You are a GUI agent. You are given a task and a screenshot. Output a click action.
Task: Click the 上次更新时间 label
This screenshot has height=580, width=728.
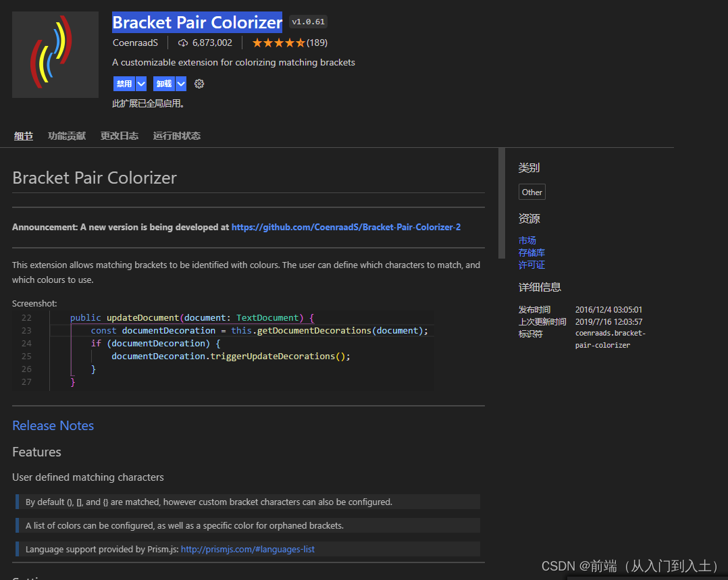pyautogui.click(x=542, y=322)
